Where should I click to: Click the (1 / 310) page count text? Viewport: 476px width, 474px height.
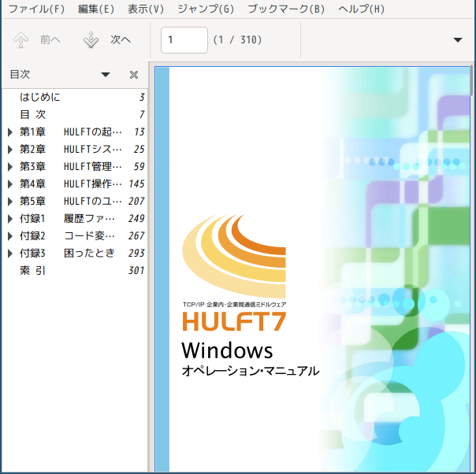pyautogui.click(x=237, y=39)
